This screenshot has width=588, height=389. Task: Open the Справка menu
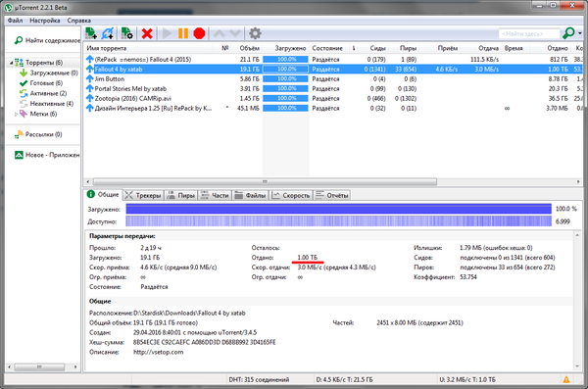[x=78, y=21]
